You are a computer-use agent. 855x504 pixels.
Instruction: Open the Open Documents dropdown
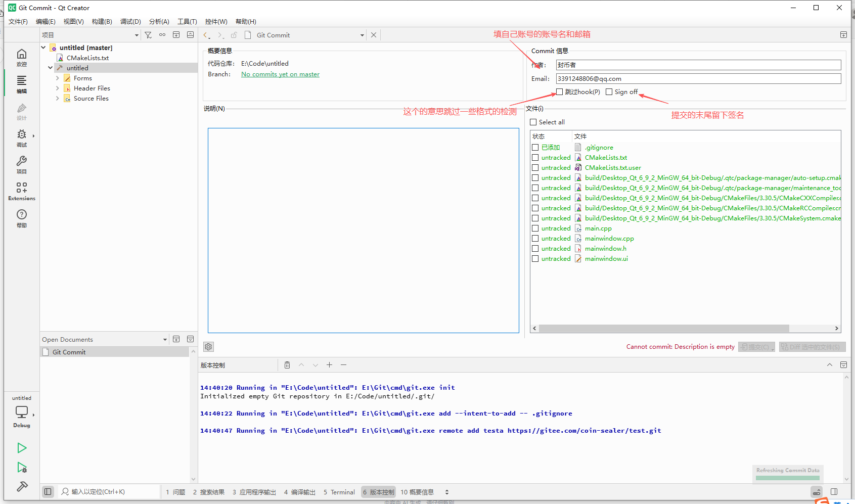tap(165, 340)
